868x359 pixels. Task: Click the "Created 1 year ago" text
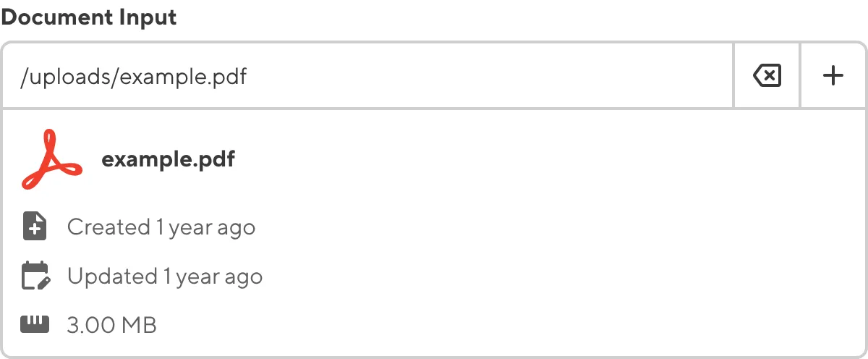[161, 227]
